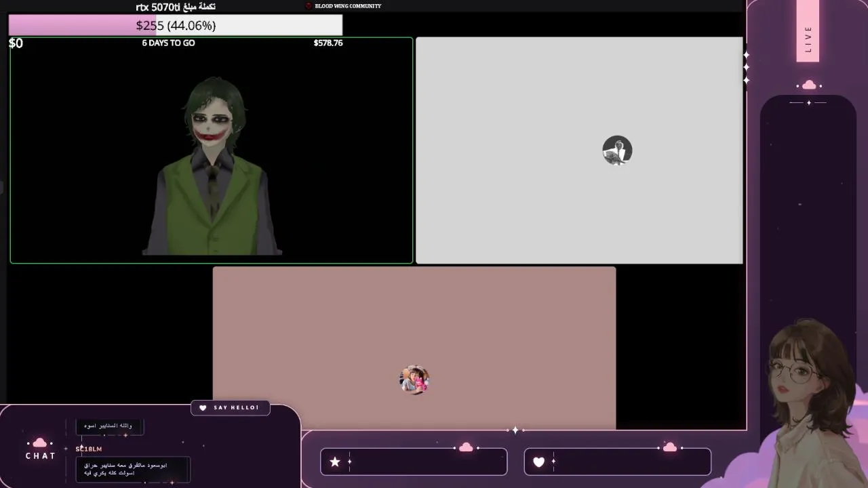Screen dimensions: 868x488
Task: Click the round avatar in pink tile
Action: click(x=414, y=380)
